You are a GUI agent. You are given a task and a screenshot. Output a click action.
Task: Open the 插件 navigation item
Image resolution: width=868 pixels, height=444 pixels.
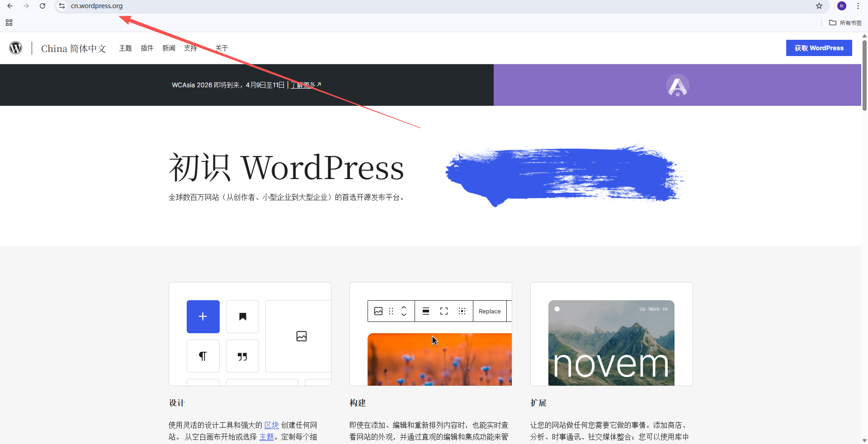tap(147, 48)
